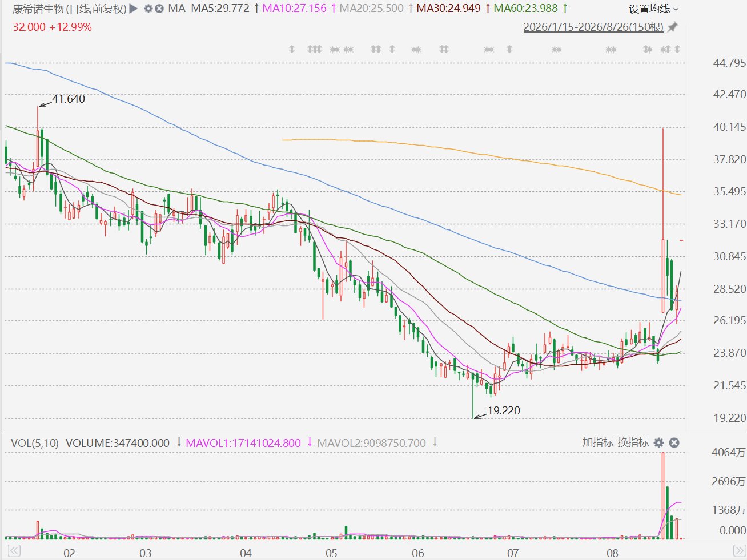Click the 40.145 price axis label
Screen dimensions: 747x560
click(x=729, y=127)
